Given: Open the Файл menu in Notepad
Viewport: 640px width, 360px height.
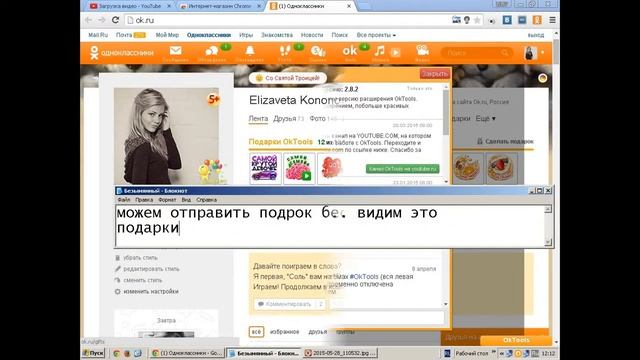Looking at the screenshot, I should point(124,200).
